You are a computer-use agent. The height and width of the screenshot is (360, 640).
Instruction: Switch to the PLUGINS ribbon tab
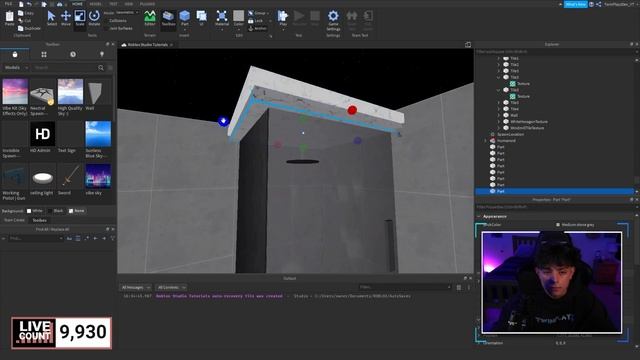point(147,4)
